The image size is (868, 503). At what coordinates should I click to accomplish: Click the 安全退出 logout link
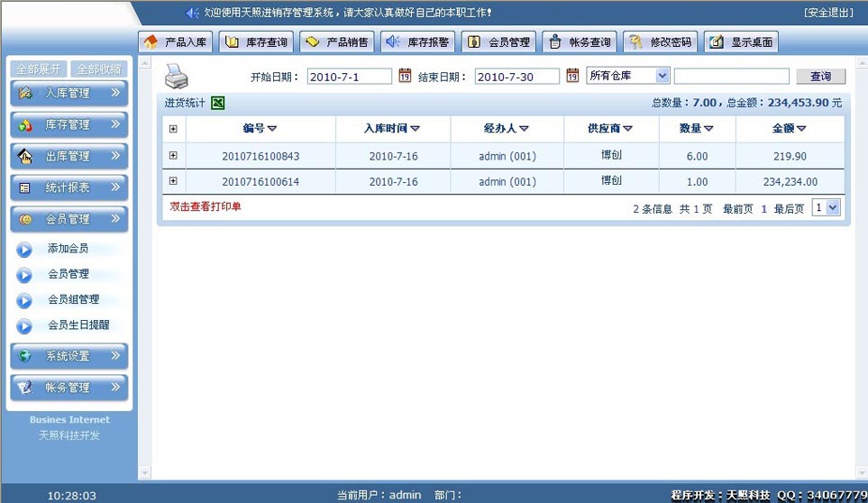pos(828,13)
